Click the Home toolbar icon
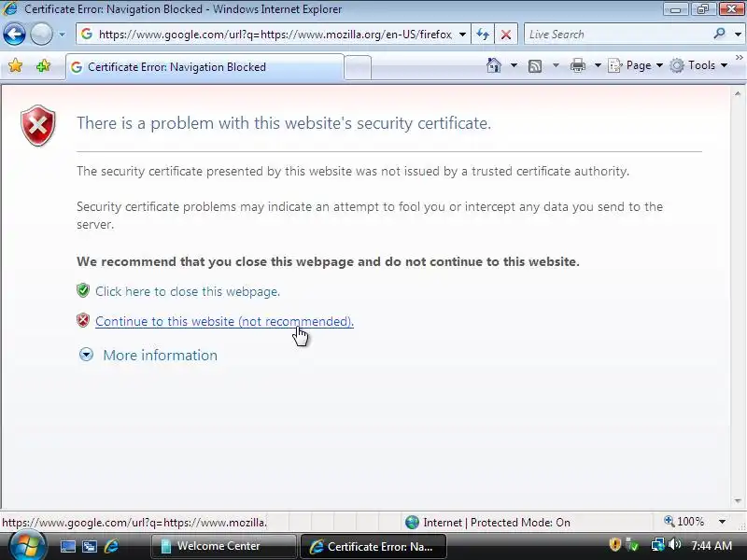747x560 pixels. pyautogui.click(x=494, y=65)
